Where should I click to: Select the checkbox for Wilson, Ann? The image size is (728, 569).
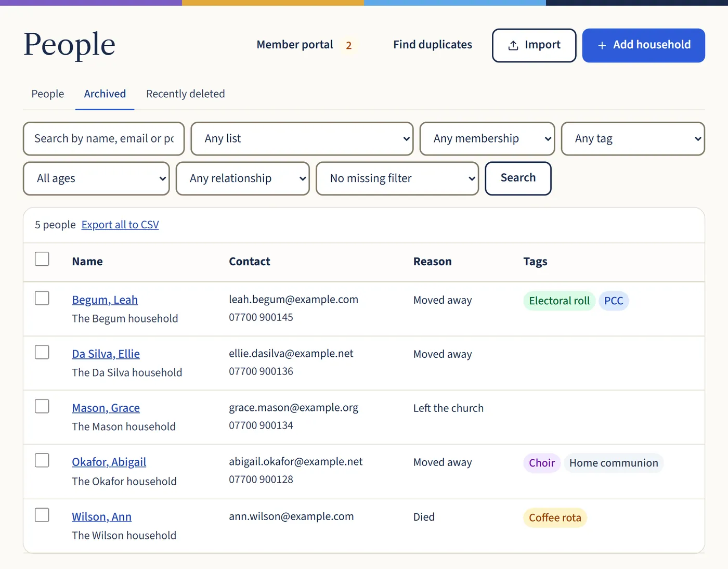pos(42,515)
